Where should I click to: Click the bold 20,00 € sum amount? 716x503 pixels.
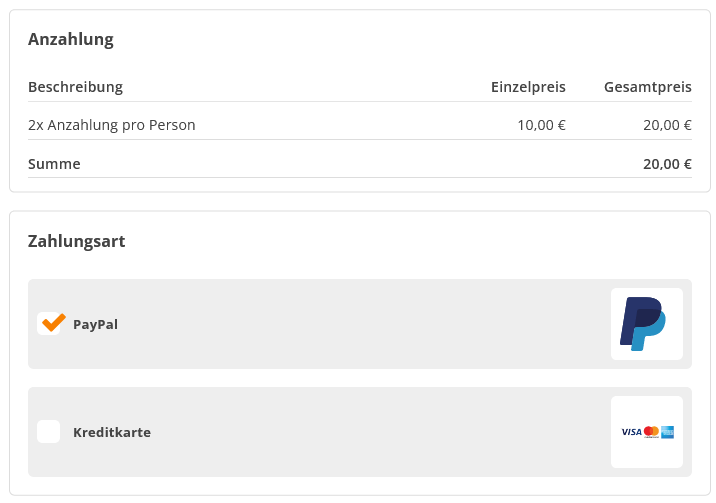pos(668,164)
